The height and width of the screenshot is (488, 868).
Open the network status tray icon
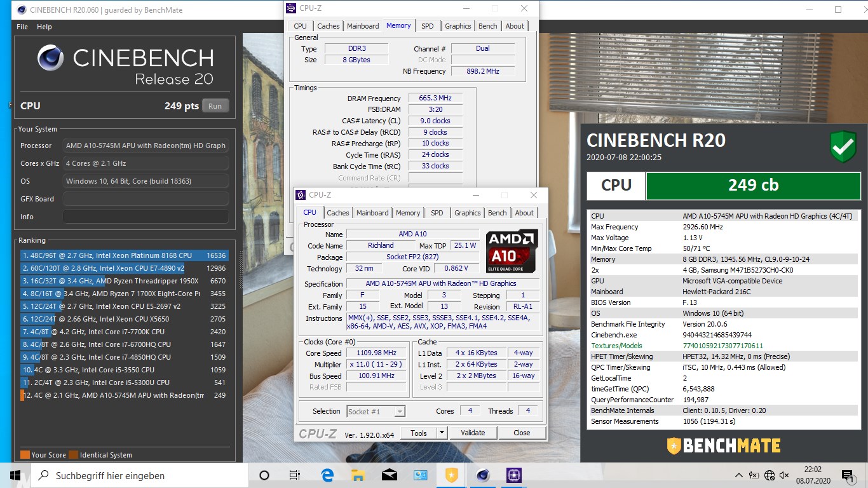(x=770, y=475)
